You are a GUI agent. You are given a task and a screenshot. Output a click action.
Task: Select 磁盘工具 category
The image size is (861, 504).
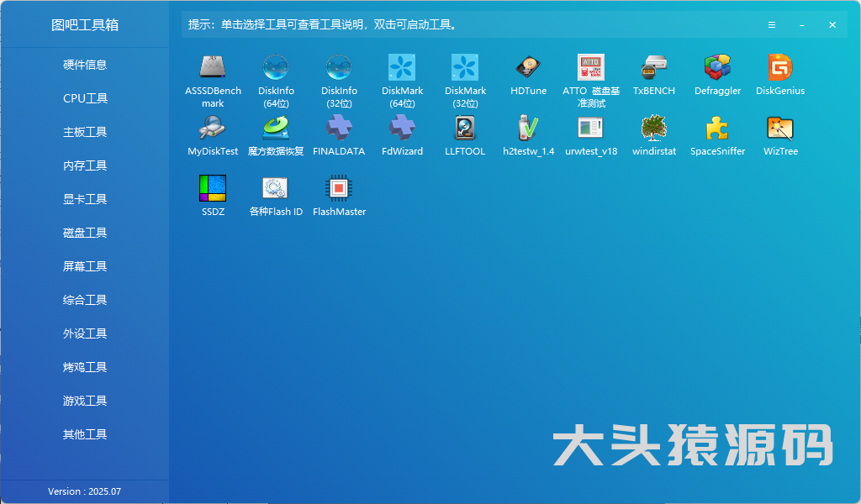(x=85, y=233)
